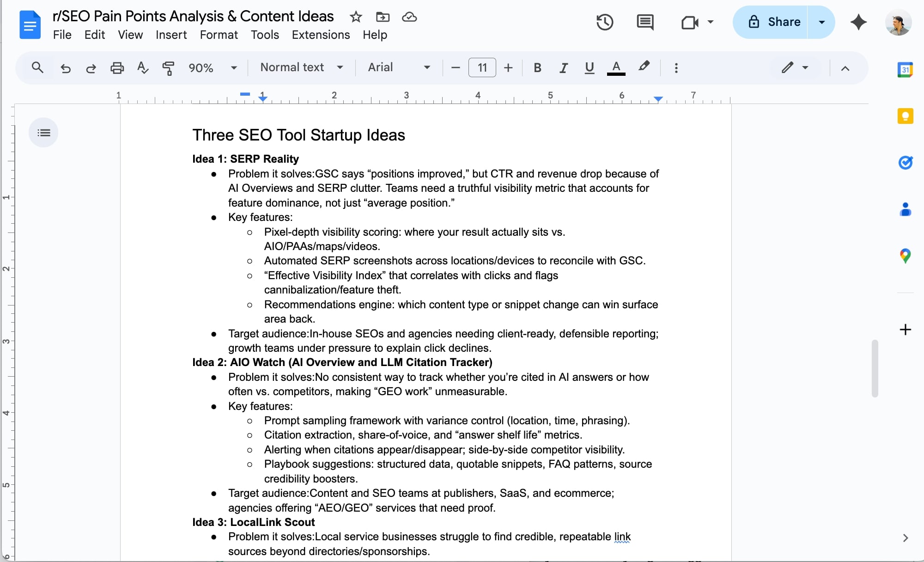Open the zoom level dropdown

pyautogui.click(x=212, y=67)
